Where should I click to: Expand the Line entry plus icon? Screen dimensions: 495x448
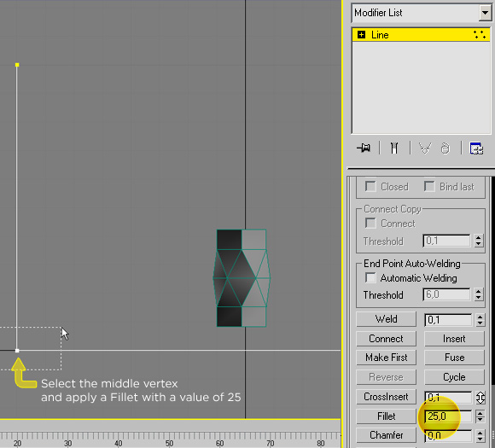(361, 34)
